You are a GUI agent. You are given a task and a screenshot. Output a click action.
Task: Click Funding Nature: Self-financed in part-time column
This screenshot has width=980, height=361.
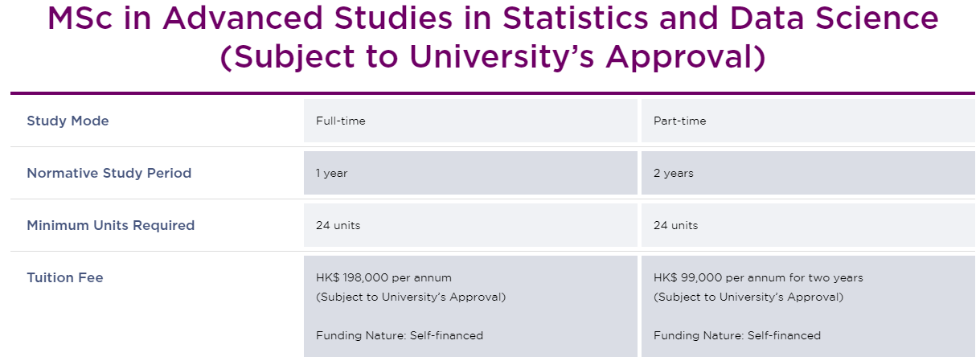[737, 335]
